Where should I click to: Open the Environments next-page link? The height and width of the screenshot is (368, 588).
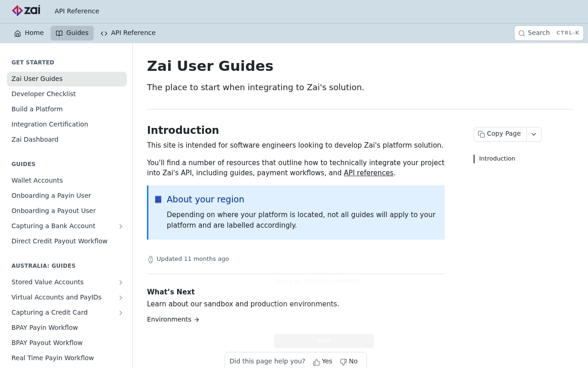pos(173,319)
